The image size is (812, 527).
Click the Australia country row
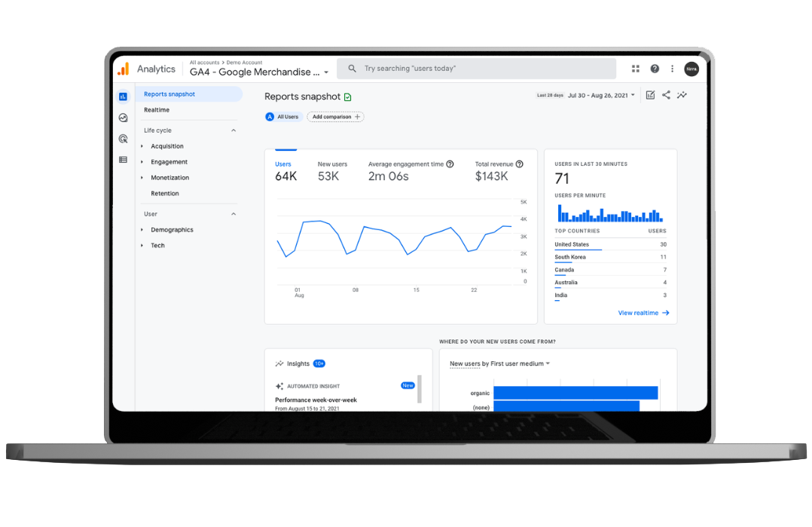coord(611,283)
